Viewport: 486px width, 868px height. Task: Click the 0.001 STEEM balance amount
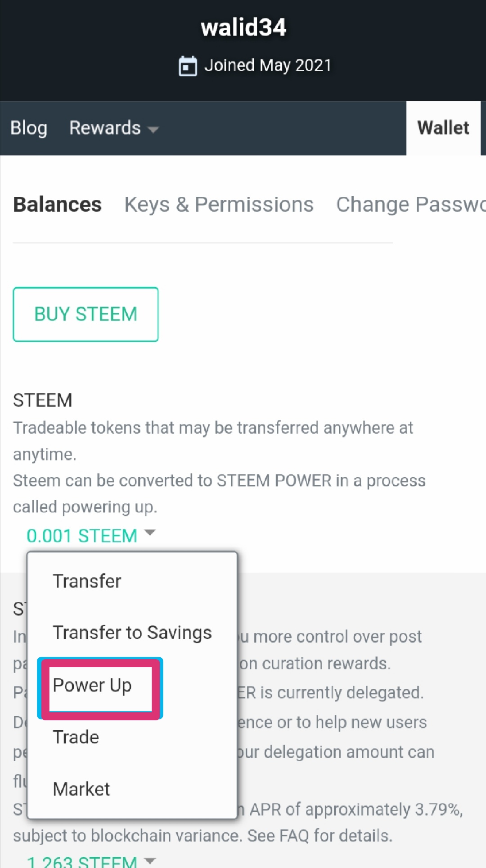[x=82, y=536]
